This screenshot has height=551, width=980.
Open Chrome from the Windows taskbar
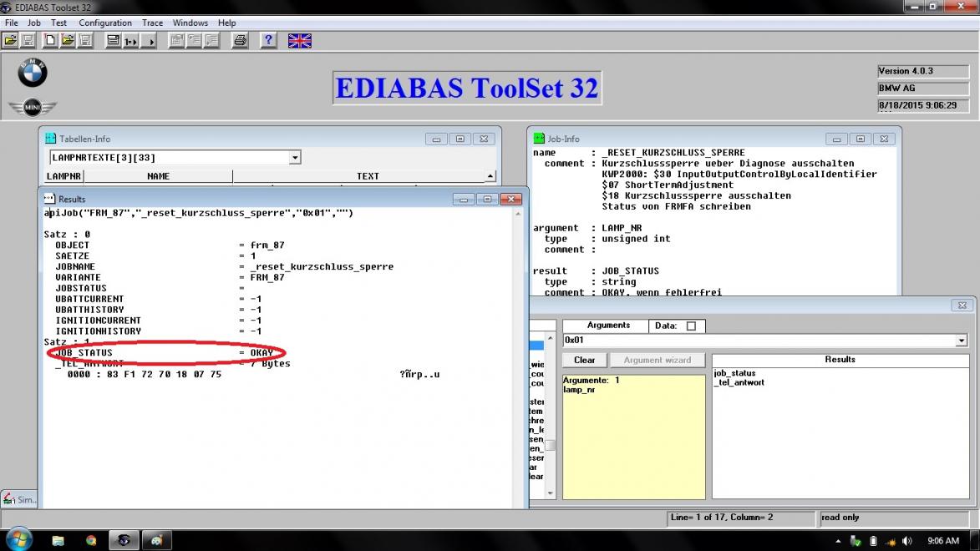pyautogui.click(x=91, y=540)
